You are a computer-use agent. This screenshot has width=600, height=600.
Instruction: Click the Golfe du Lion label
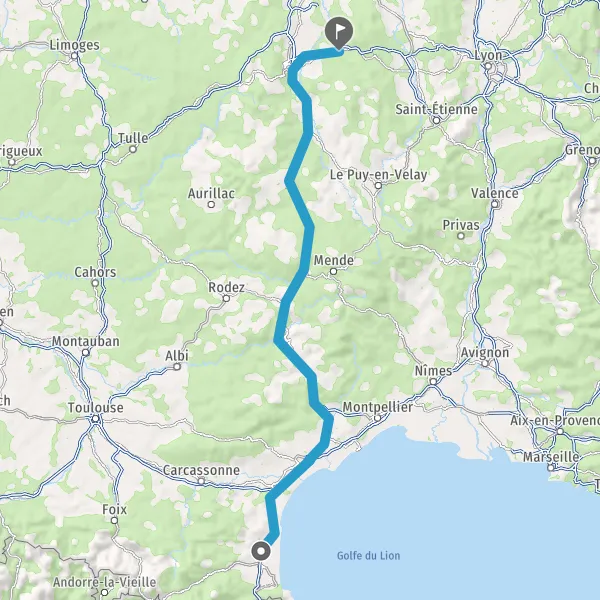368,556
